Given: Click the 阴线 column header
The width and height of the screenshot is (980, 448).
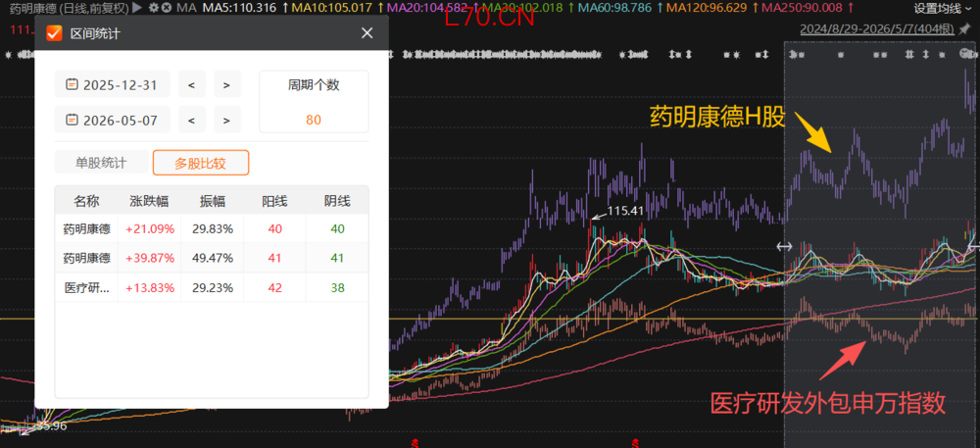Looking at the screenshot, I should click(337, 201).
